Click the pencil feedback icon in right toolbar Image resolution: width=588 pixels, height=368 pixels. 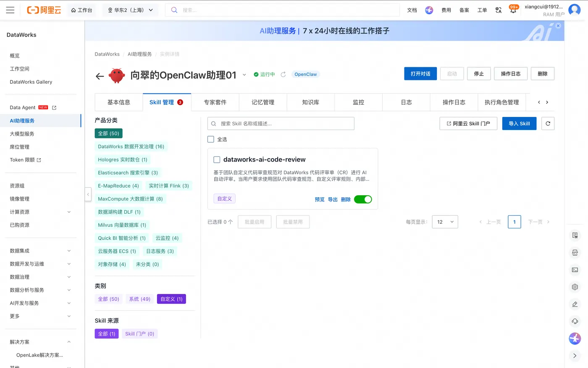coord(575,304)
